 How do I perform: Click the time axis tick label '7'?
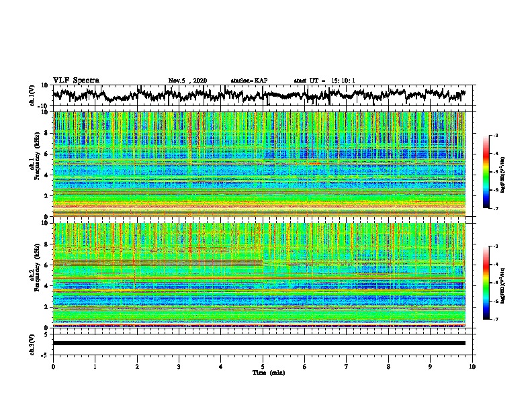click(x=347, y=367)
